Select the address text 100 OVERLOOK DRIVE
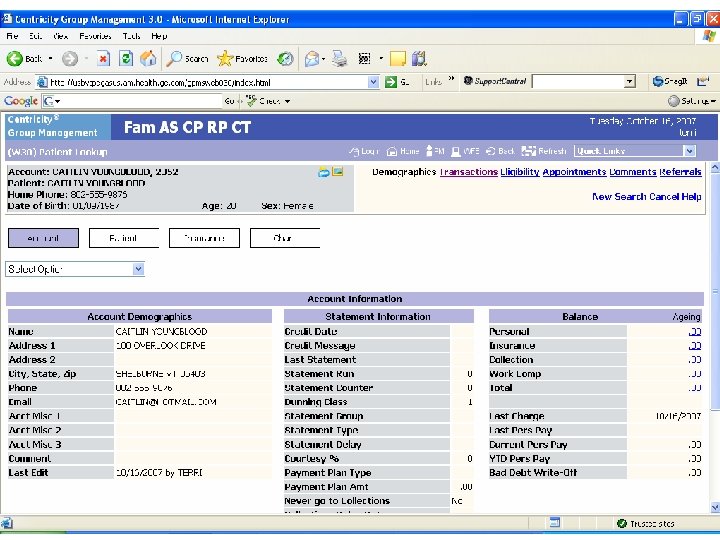The width and height of the screenshot is (720, 540). [x=160, y=345]
